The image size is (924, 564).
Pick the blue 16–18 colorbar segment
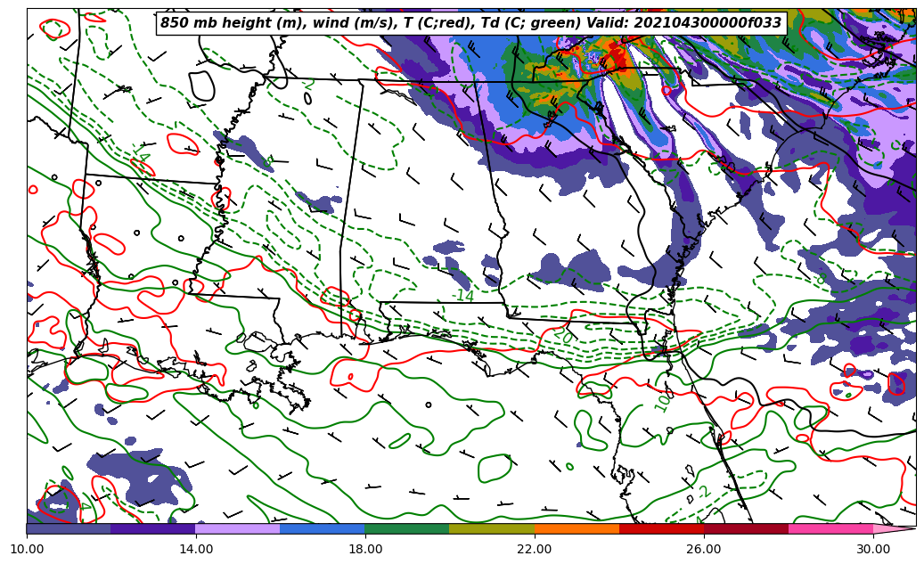(323, 528)
